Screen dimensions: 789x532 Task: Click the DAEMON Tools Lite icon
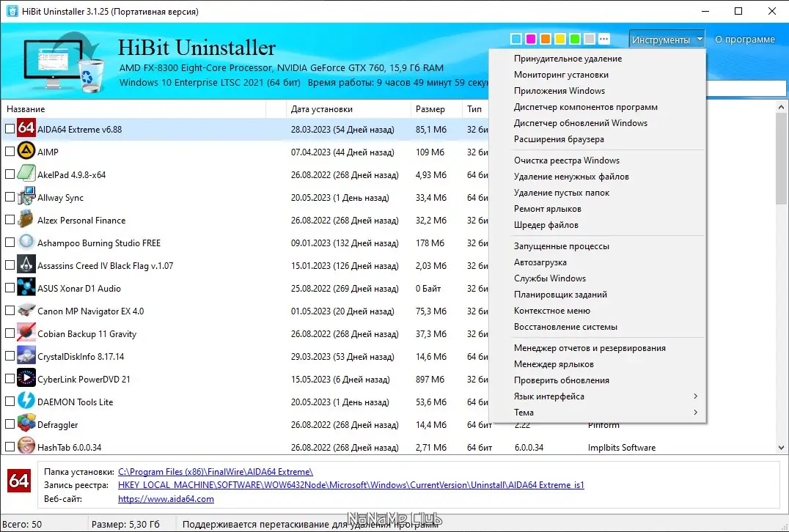coord(26,401)
